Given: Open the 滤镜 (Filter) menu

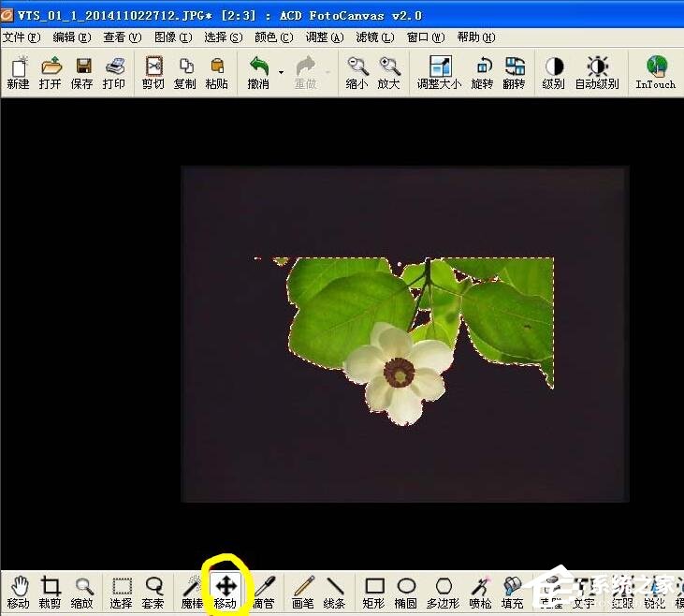Looking at the screenshot, I should tap(373, 37).
